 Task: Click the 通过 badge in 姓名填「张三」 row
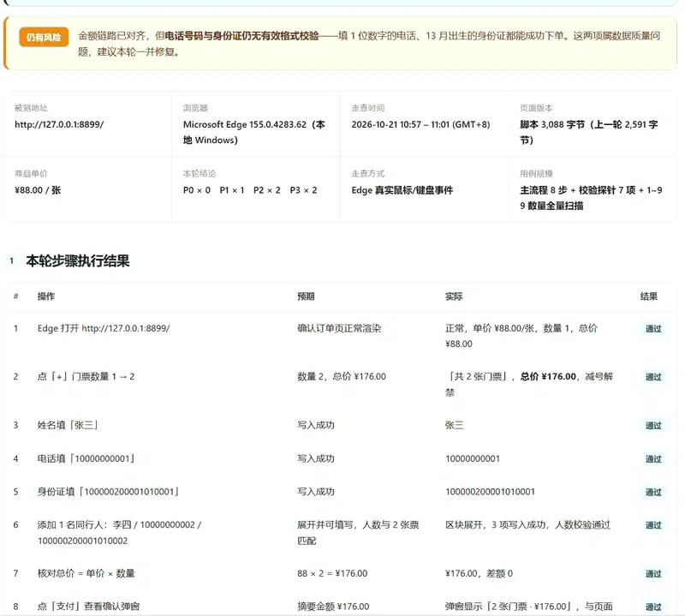653,426
